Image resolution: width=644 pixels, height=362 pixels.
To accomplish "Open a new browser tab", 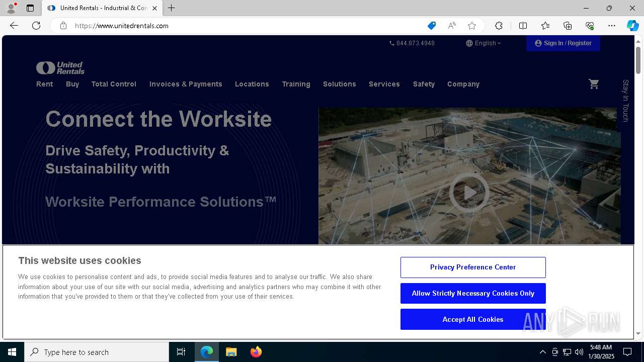I will pos(172,8).
